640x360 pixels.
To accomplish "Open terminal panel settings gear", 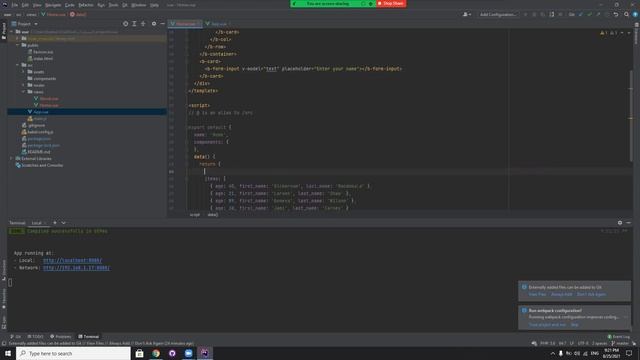I will pyautogui.click(x=620, y=223).
